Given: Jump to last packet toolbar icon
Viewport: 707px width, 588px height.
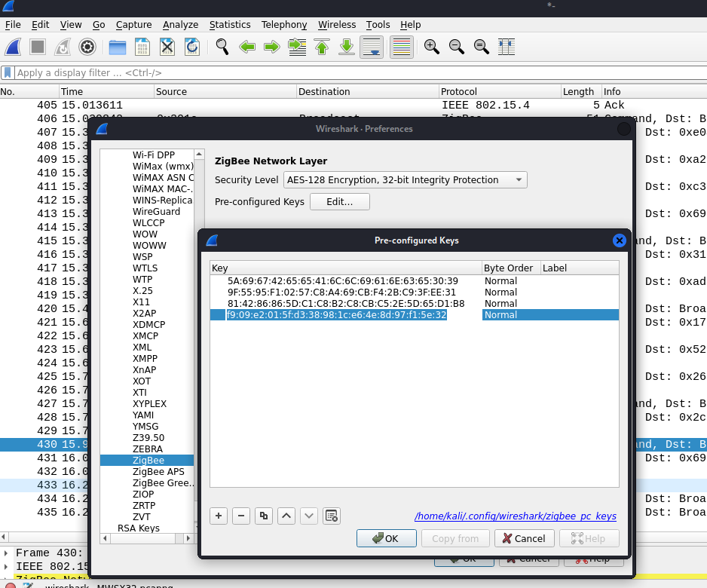Looking at the screenshot, I should pyautogui.click(x=347, y=47).
